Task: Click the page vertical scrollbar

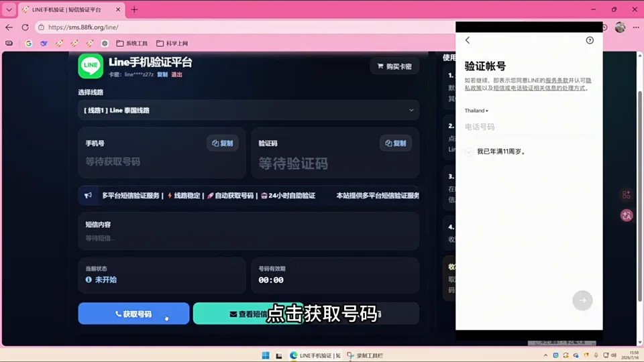Action: (x=640, y=197)
